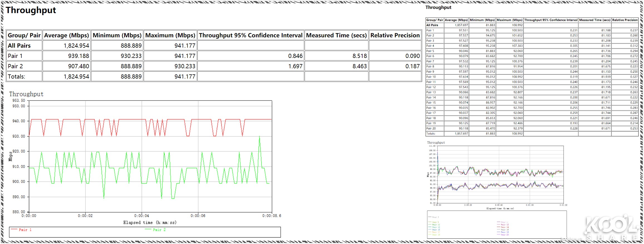The height and width of the screenshot is (244, 644).
Task: Click the 0:00:08.6 elapsed time axis tick
Action: tap(272, 216)
